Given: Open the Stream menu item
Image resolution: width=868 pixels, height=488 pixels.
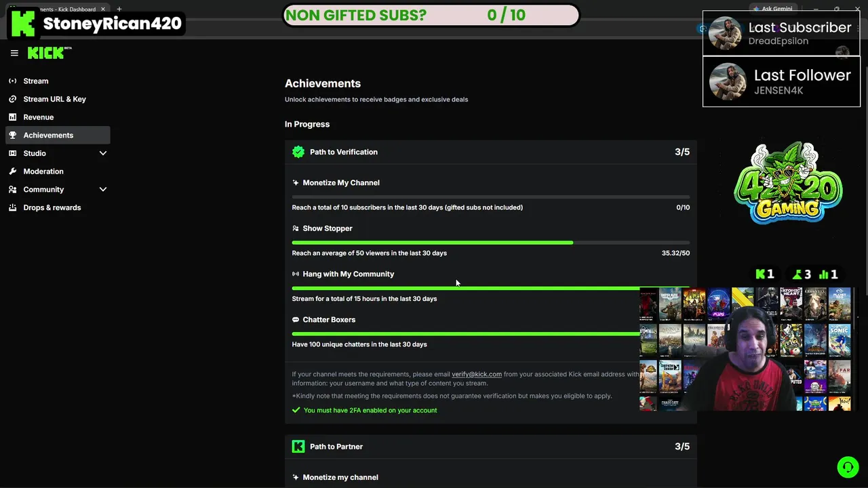Looking at the screenshot, I should click(58, 81).
